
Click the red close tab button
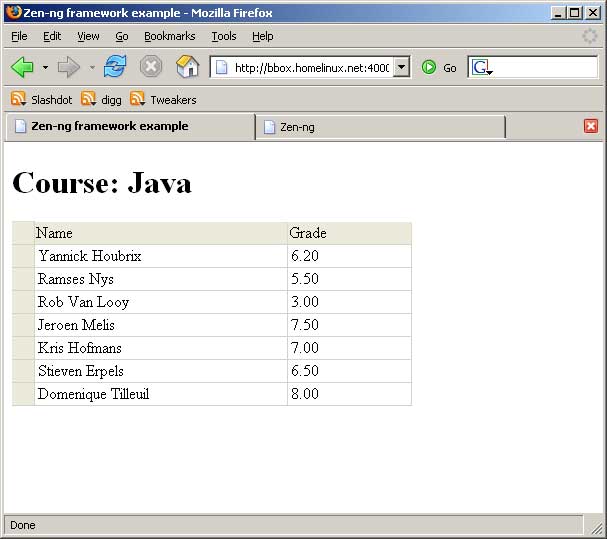(x=590, y=126)
